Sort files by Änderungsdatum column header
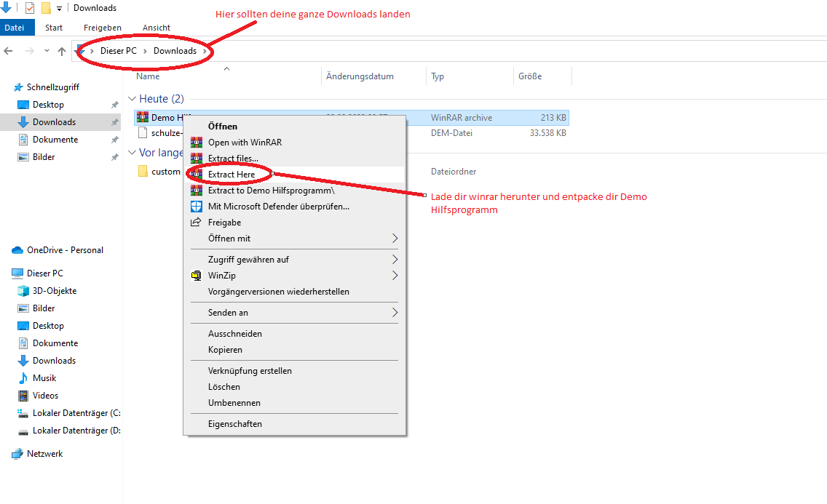827x504 pixels. click(360, 76)
